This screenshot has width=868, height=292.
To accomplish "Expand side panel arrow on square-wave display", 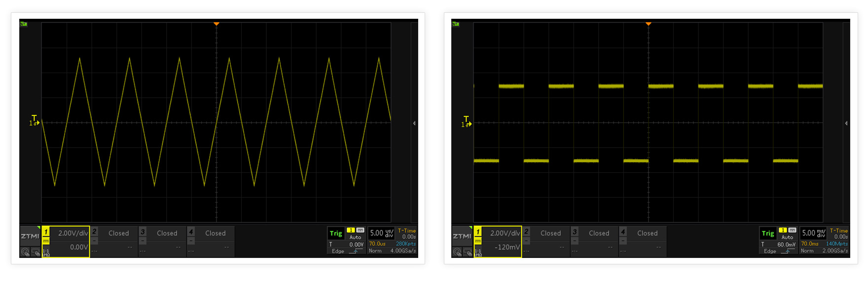I will coord(846,123).
